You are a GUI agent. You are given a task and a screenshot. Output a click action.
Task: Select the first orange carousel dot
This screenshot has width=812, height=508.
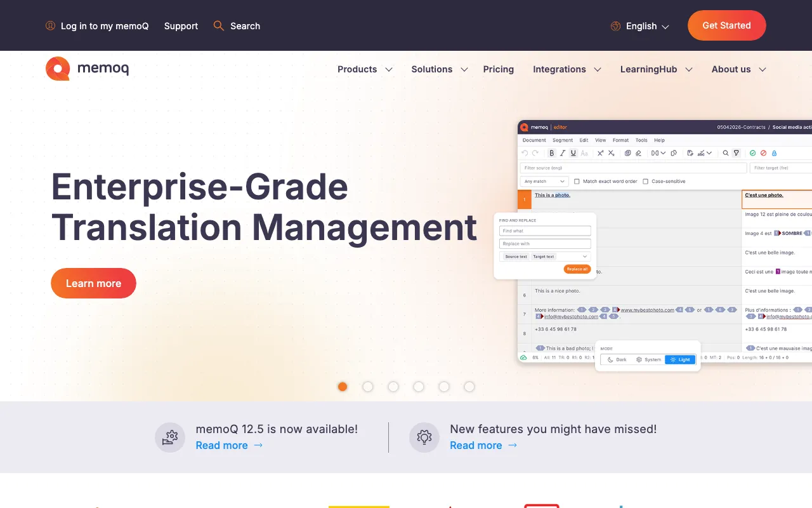point(343,387)
